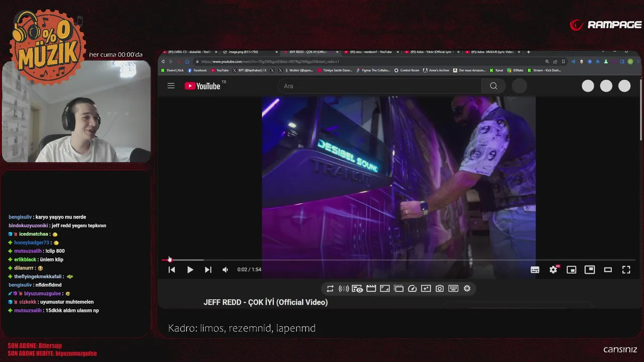
Task: Open the YouTube hamburger guide menu
Action: pyautogui.click(x=171, y=86)
